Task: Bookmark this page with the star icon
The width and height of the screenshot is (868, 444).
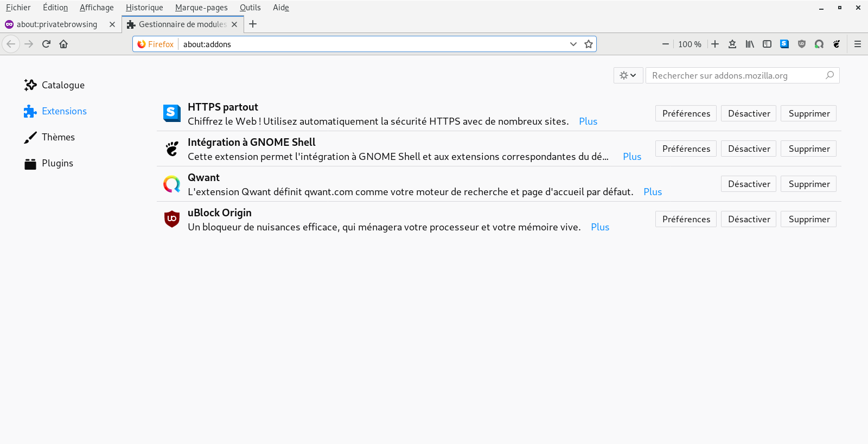Action: (x=589, y=44)
